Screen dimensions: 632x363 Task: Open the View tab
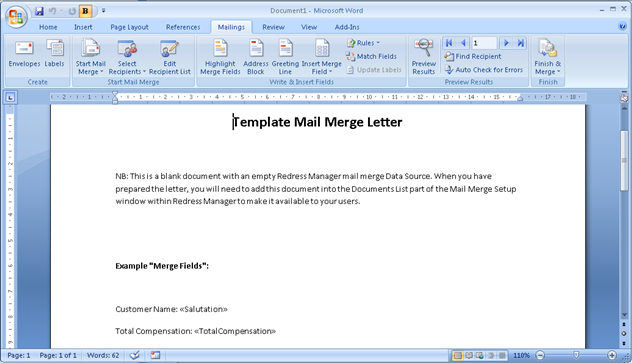309,27
